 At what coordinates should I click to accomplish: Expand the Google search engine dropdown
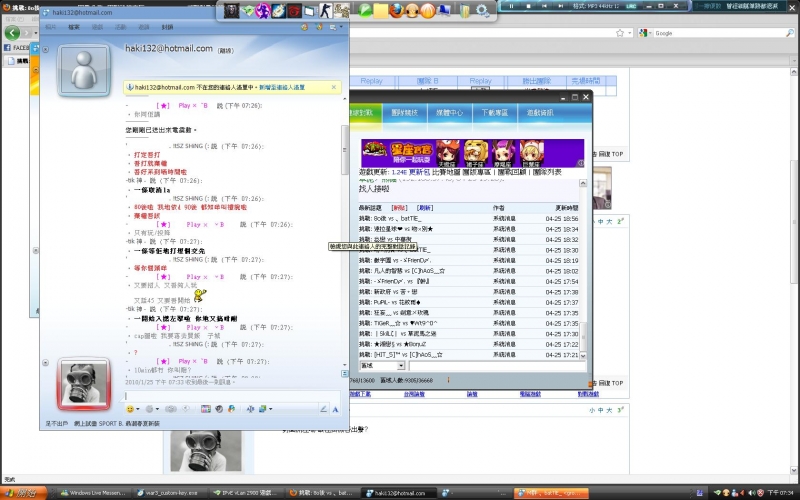[649, 33]
